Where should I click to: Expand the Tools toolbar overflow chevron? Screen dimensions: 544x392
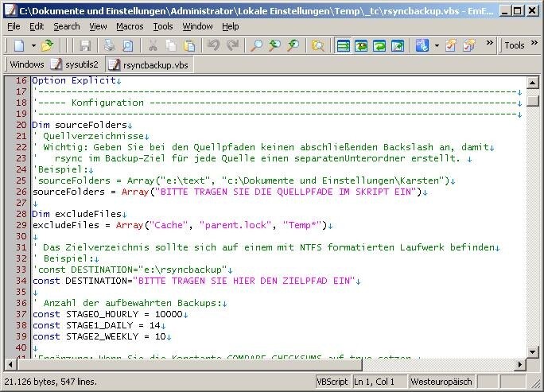click(x=534, y=43)
